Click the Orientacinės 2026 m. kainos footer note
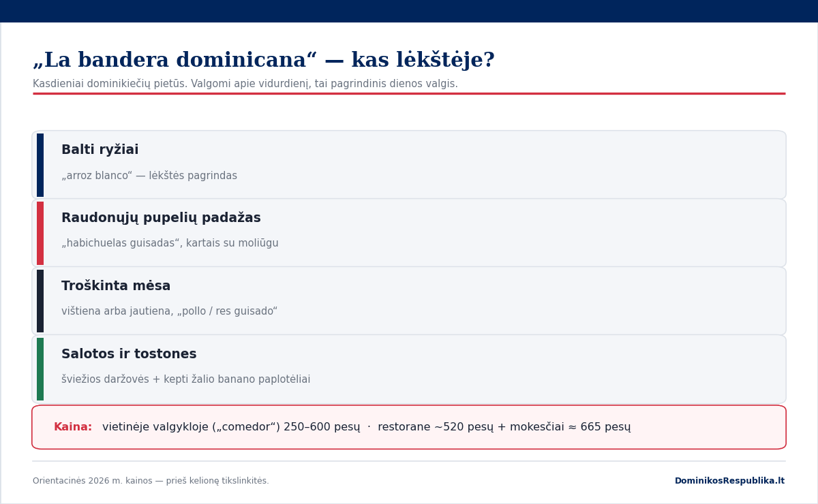The image size is (818, 504). click(x=151, y=481)
